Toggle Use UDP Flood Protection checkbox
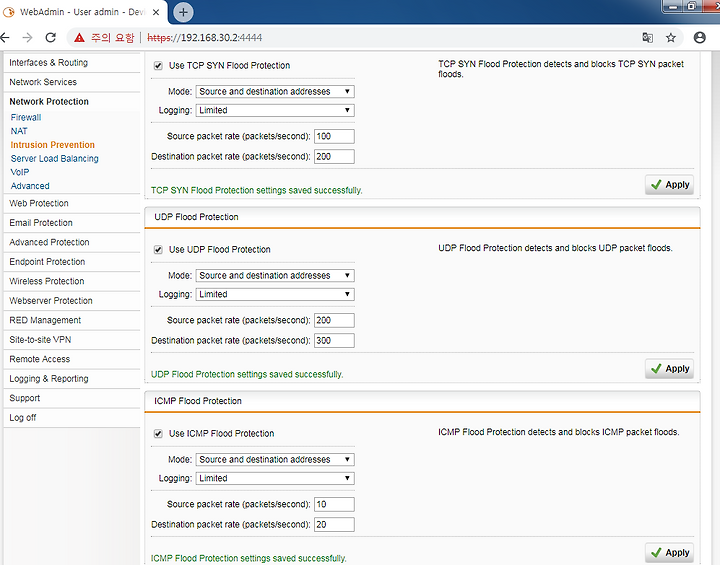The width and height of the screenshot is (720, 565). tap(158, 250)
